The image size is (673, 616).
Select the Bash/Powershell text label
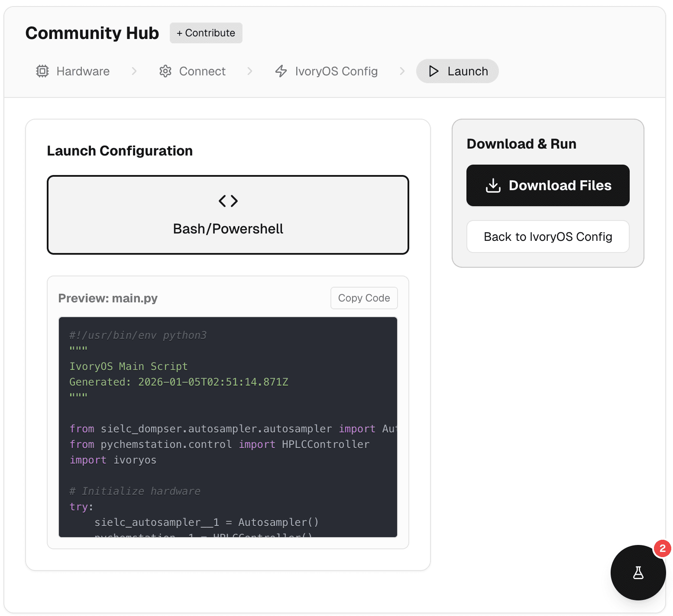[x=228, y=229]
